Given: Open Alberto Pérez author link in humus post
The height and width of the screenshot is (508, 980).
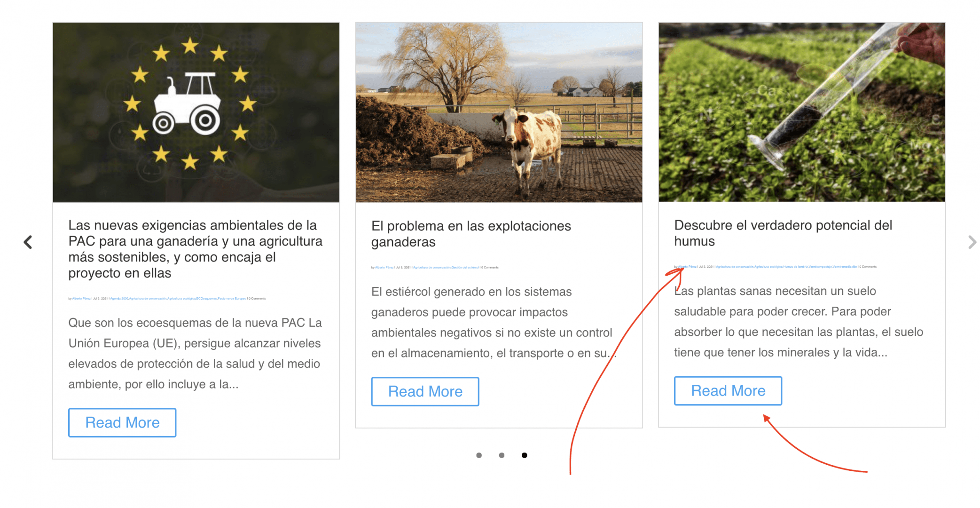Looking at the screenshot, I should [687, 267].
